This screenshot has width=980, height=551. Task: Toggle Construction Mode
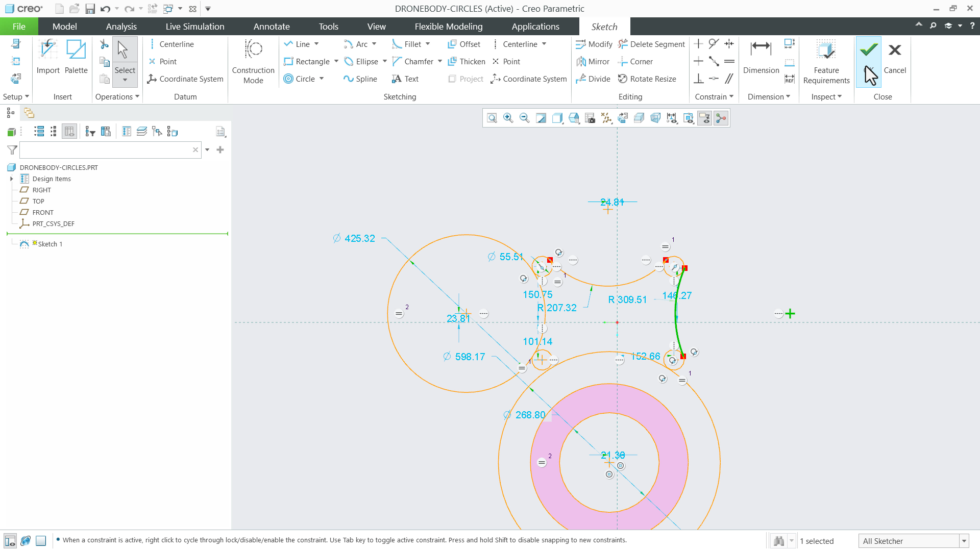pos(253,61)
